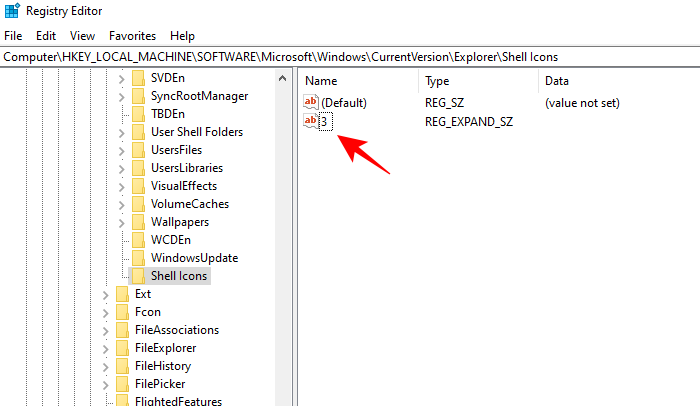Click the FileExplorer folder icon

click(122, 348)
